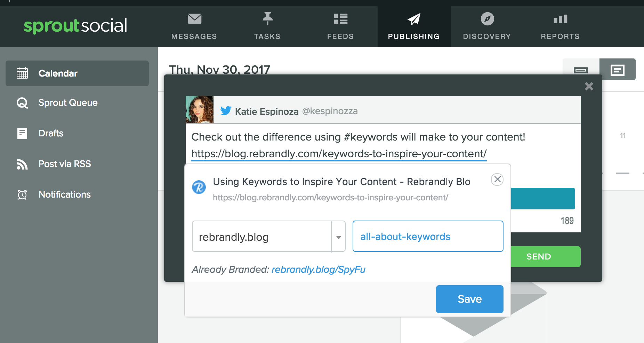This screenshot has height=343, width=644.
Task: Click the @kespinozza handle
Action: point(330,111)
